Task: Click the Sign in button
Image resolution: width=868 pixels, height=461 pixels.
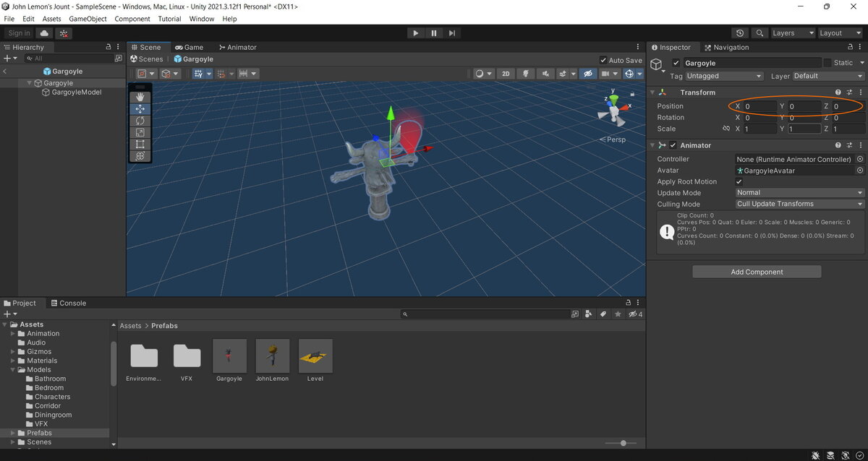Action: pos(19,33)
